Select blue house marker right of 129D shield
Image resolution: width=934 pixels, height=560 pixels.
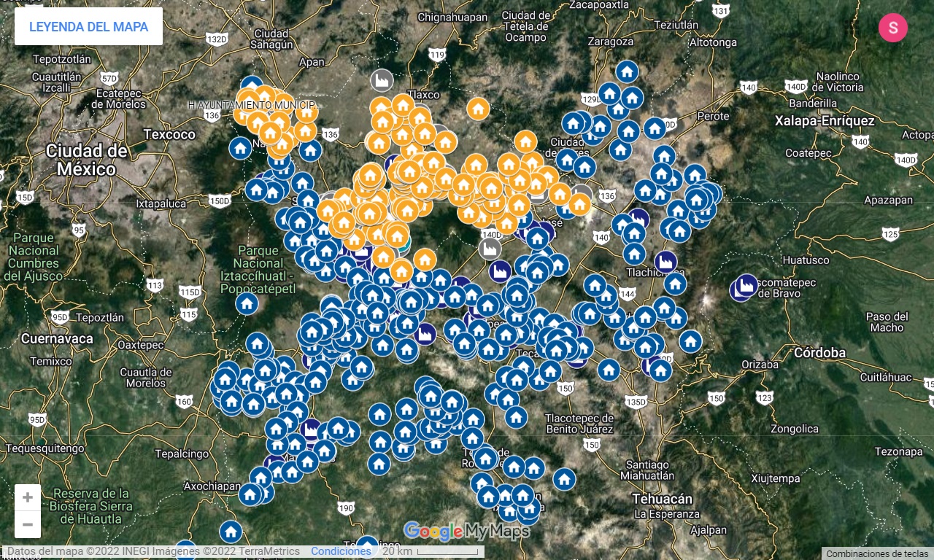609,93
